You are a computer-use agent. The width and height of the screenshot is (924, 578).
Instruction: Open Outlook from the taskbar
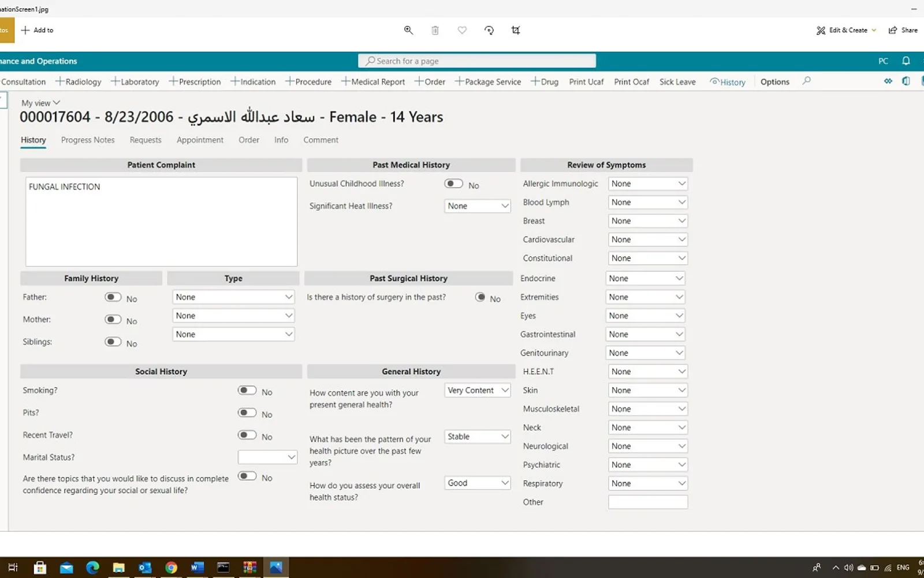click(145, 568)
